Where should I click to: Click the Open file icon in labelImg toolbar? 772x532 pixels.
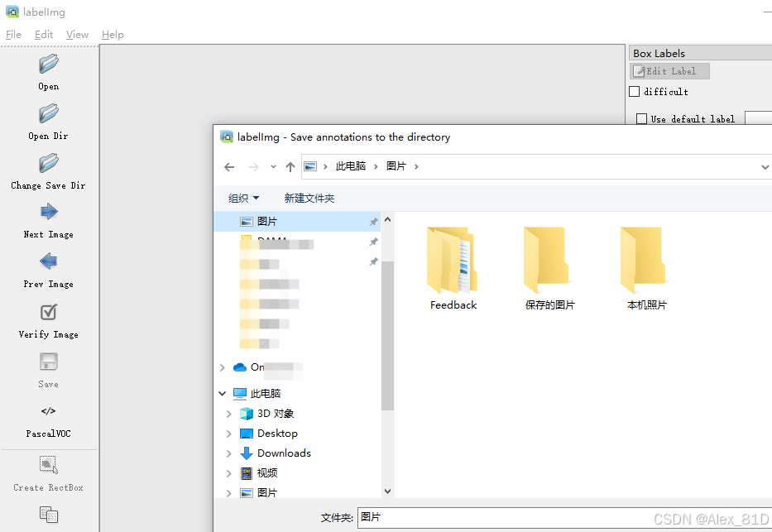pyautogui.click(x=48, y=64)
